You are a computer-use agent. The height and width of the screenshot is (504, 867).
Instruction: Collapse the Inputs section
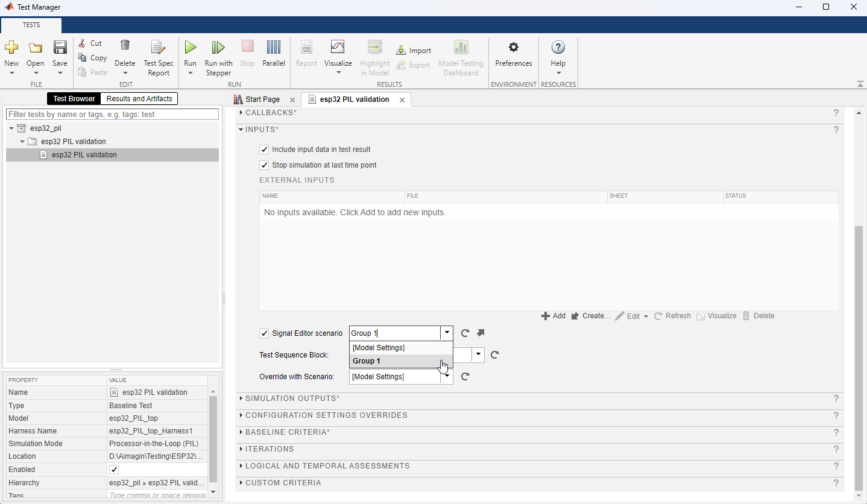(x=241, y=130)
